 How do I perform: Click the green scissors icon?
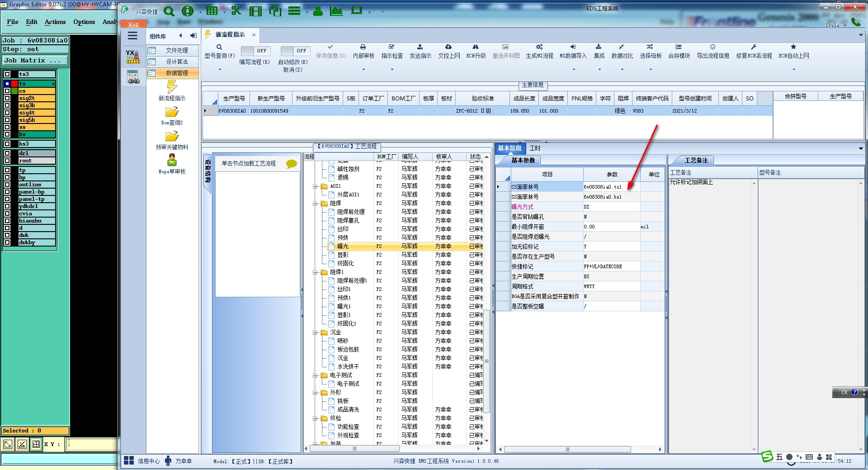[236, 11]
